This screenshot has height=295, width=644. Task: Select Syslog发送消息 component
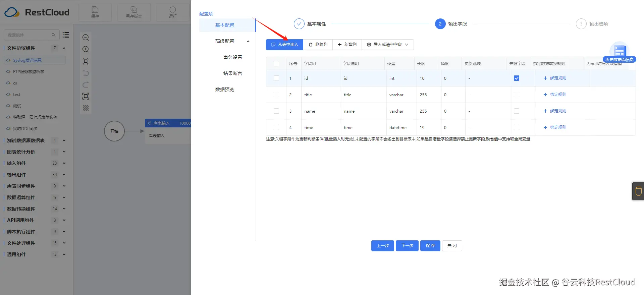(35, 60)
